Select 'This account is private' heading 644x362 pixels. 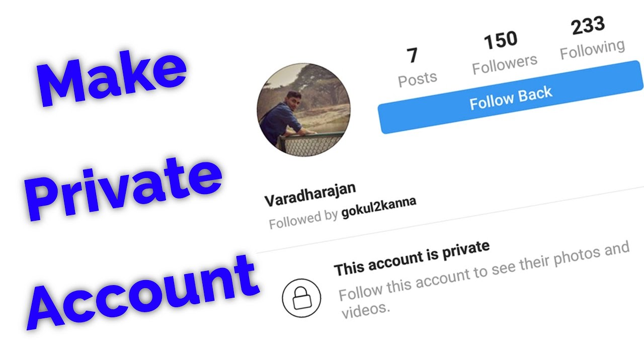[x=412, y=258]
